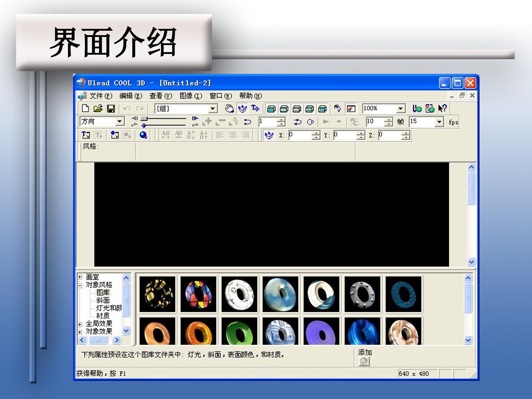Click the down arrow of the gallery scrollbar

click(x=468, y=340)
